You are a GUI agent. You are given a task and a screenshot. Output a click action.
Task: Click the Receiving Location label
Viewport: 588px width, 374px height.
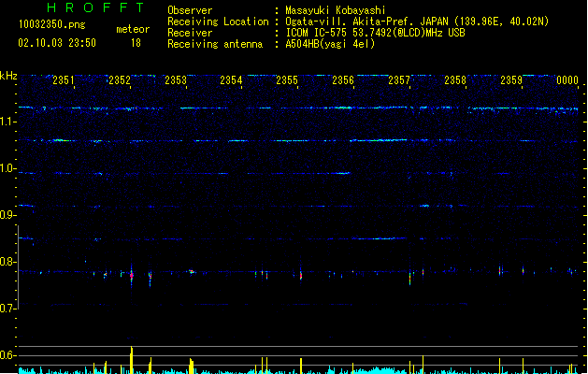(218, 22)
